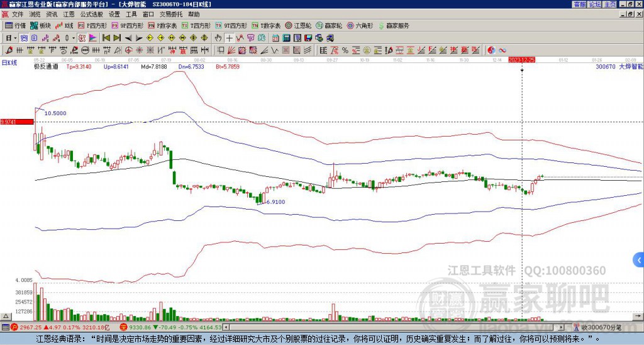Open the 论坛 forum link
This screenshot has height=345, width=644.
tap(594, 4)
